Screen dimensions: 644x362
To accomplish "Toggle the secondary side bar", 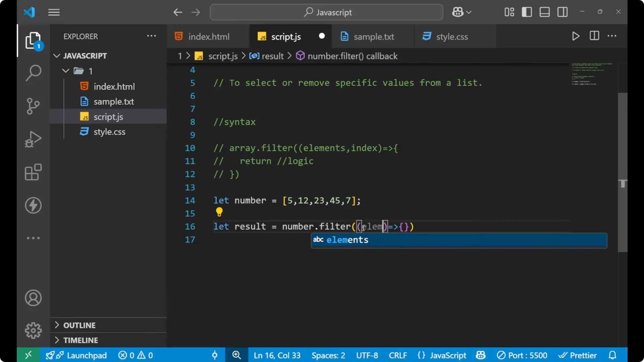I will [562, 12].
